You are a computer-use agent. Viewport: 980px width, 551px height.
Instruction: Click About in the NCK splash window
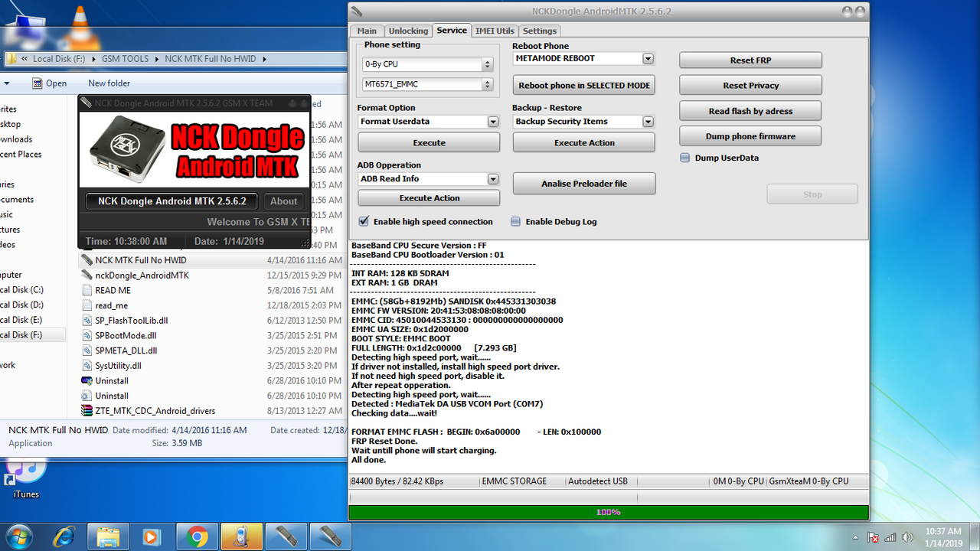(x=283, y=201)
